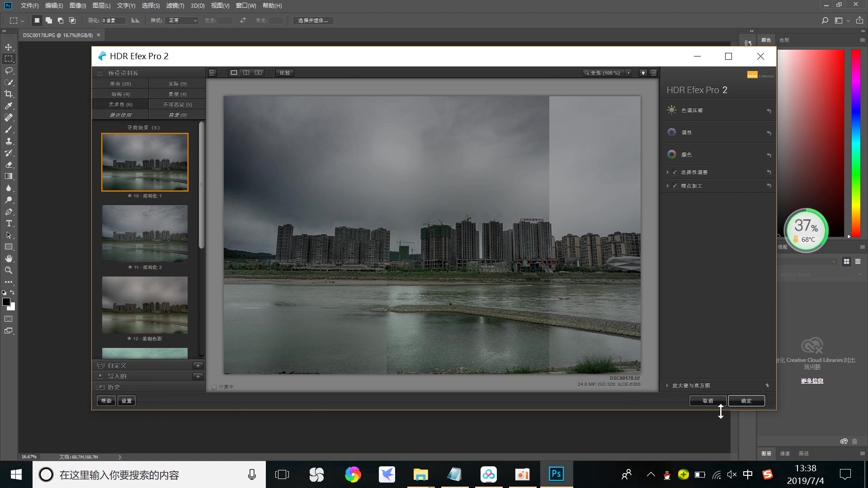The height and width of the screenshot is (488, 868).
Task: Toggle the 比较 compare button
Action: point(285,73)
